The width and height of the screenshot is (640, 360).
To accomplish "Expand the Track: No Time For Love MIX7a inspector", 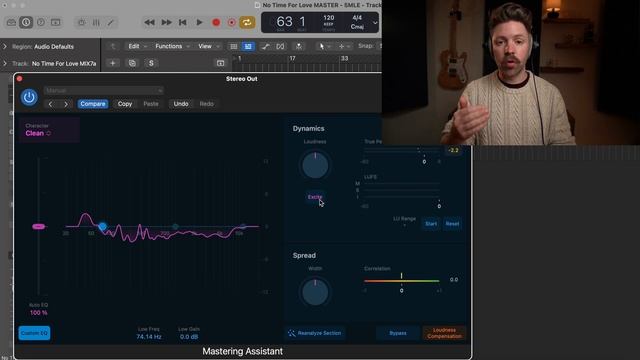I will coord(5,63).
